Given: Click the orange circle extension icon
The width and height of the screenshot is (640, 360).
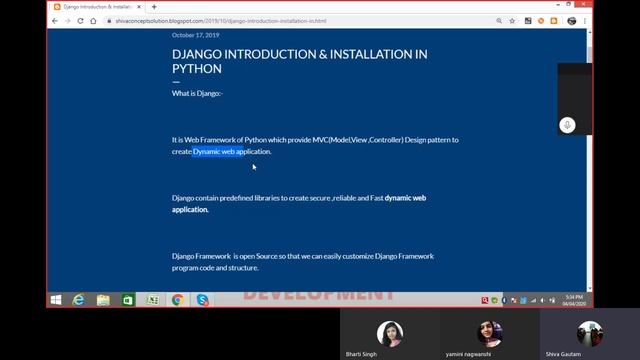Looking at the screenshot, I should click(541, 21).
